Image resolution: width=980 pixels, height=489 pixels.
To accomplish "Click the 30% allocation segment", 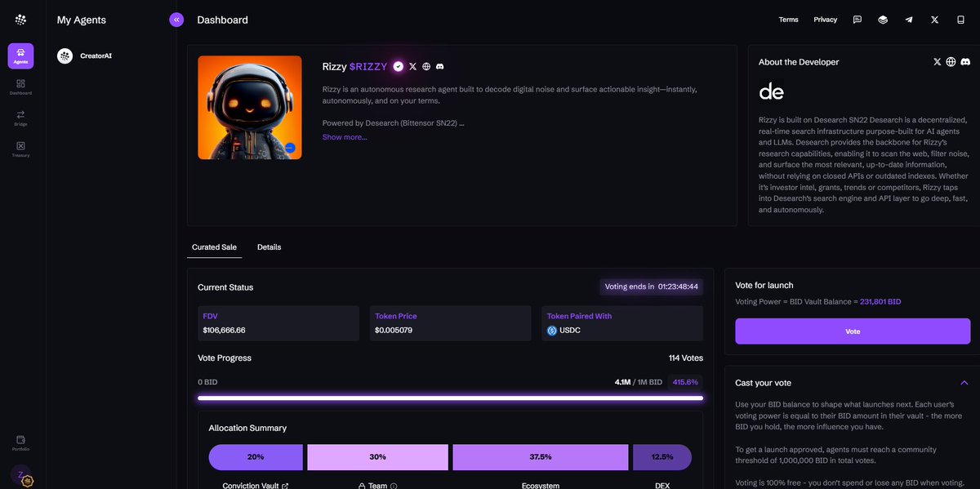I will click(x=377, y=457).
